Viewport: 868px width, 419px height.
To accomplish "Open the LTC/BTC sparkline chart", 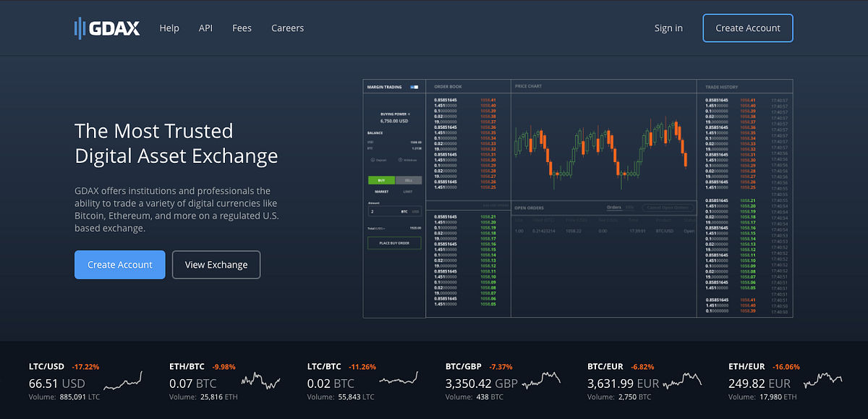I will (399, 381).
